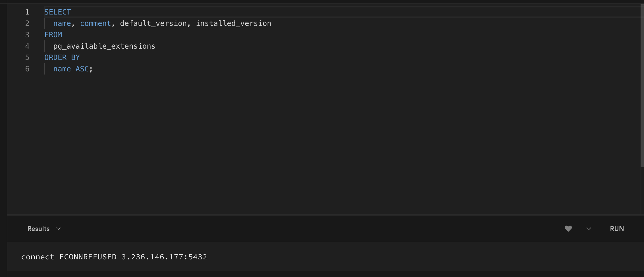This screenshot has height=277, width=644.
Task: Click the ORDER BY keyword
Action: click(x=62, y=57)
